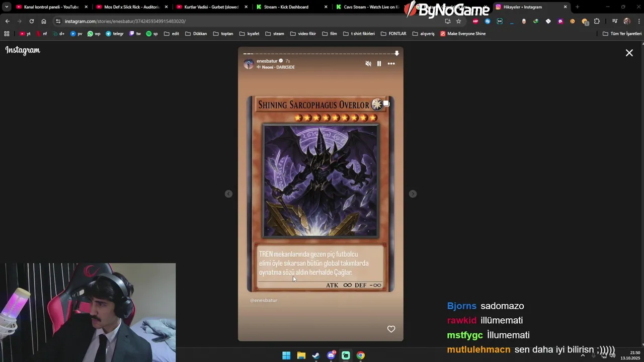Open File Explorer from taskbar

click(x=301, y=355)
